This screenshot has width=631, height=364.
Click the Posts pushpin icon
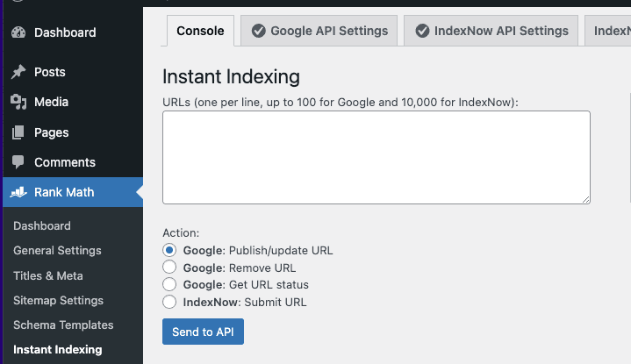(18, 72)
